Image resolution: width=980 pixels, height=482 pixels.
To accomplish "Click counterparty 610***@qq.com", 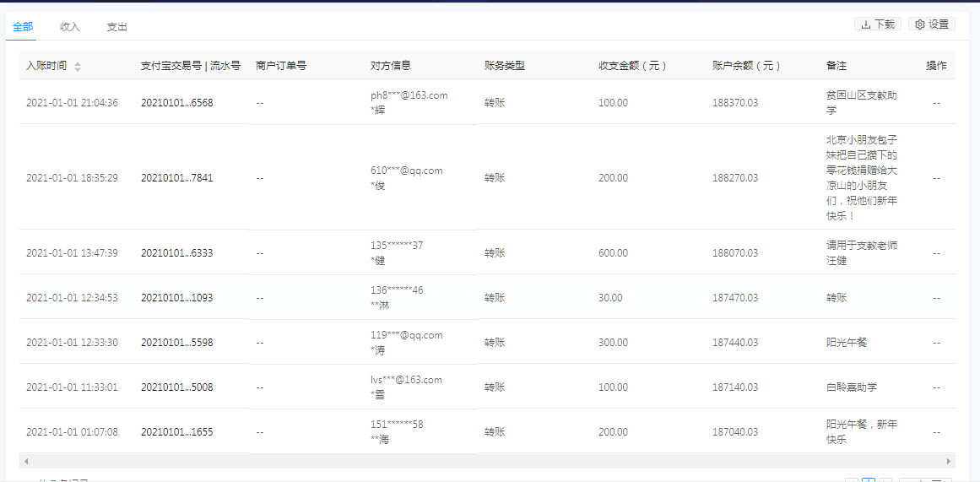I will click(406, 170).
